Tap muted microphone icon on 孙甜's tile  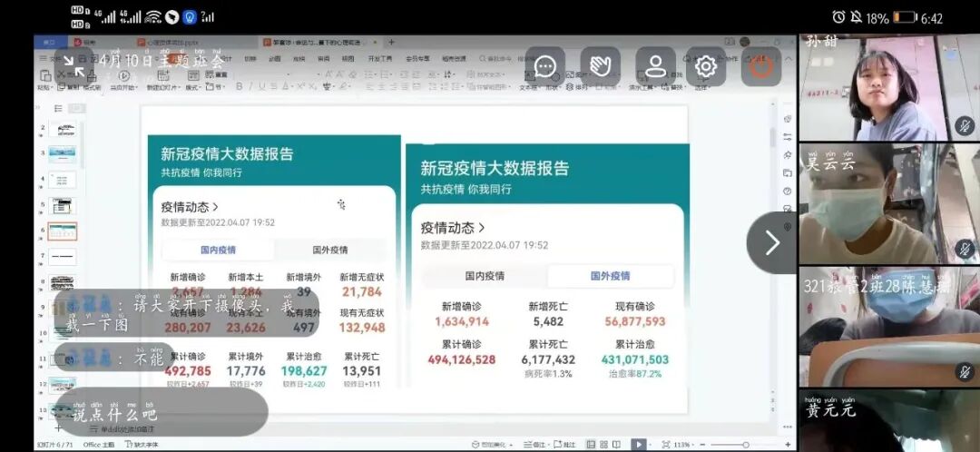click(965, 126)
